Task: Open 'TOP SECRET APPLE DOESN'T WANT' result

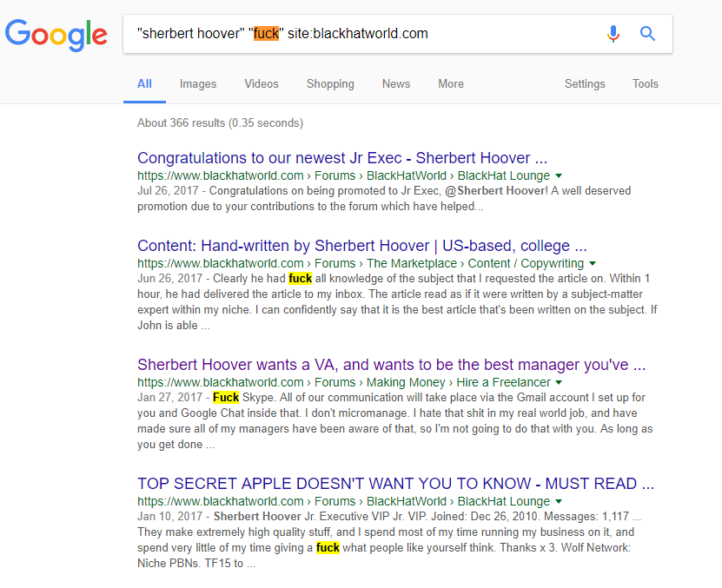Action: point(395,484)
